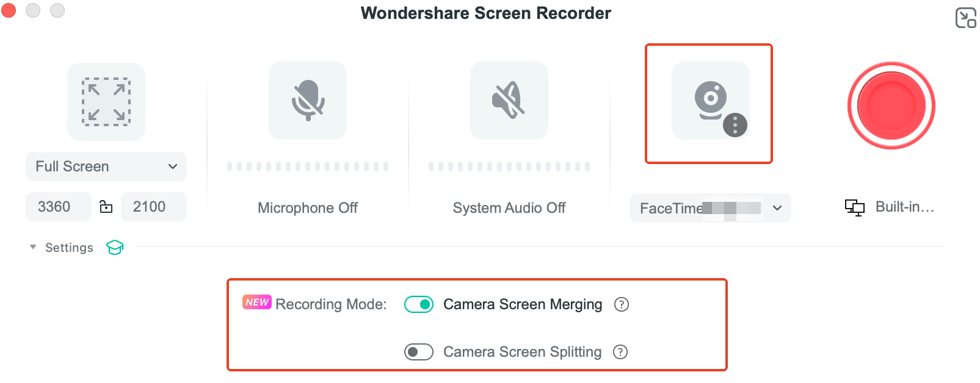
Task: Open the Full Screen capture mode dropdown
Action: tap(106, 166)
